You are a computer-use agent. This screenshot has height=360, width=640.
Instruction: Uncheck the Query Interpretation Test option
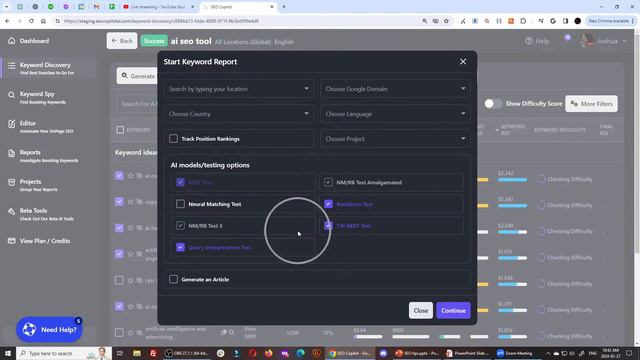point(180,247)
